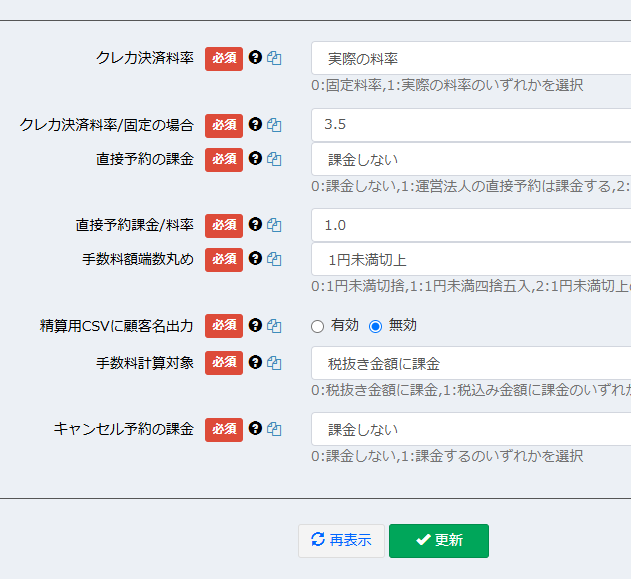
Task: Click copy icon beside クレカ決済料率/固定の場合
Action: click(x=274, y=125)
